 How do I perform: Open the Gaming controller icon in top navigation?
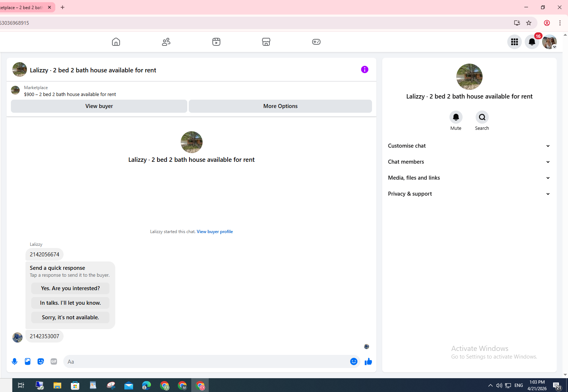(x=316, y=42)
